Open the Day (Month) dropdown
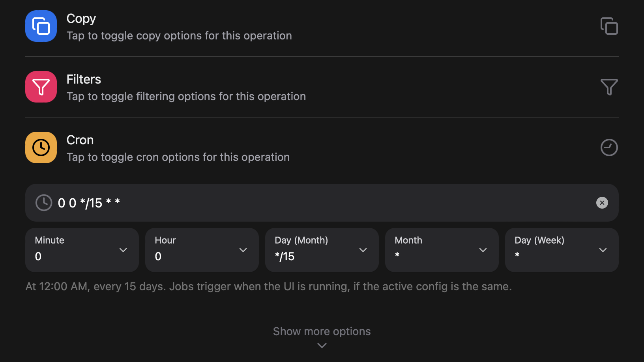This screenshot has height=362, width=644. pyautogui.click(x=322, y=250)
